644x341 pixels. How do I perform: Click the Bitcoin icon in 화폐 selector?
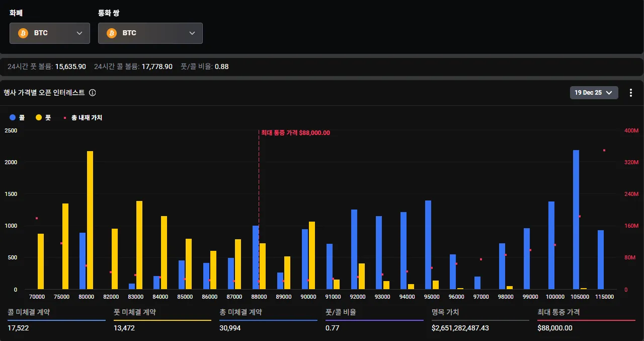tap(23, 33)
